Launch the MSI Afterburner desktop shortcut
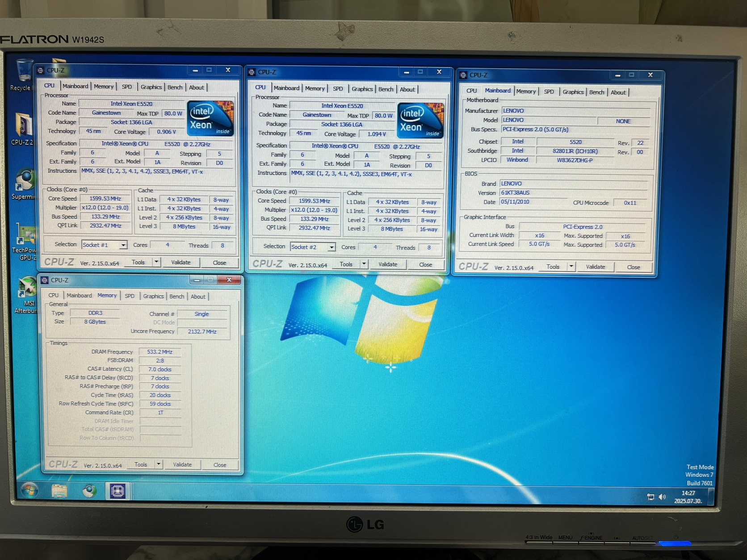 pyautogui.click(x=26, y=295)
